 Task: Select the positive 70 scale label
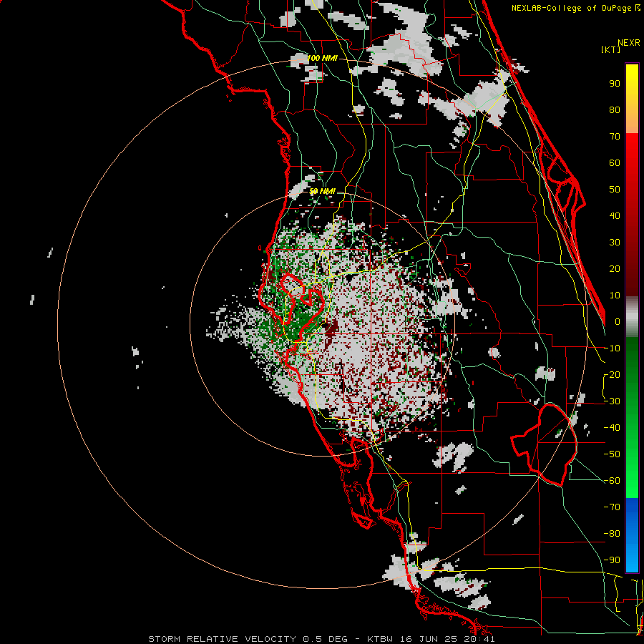615,137
